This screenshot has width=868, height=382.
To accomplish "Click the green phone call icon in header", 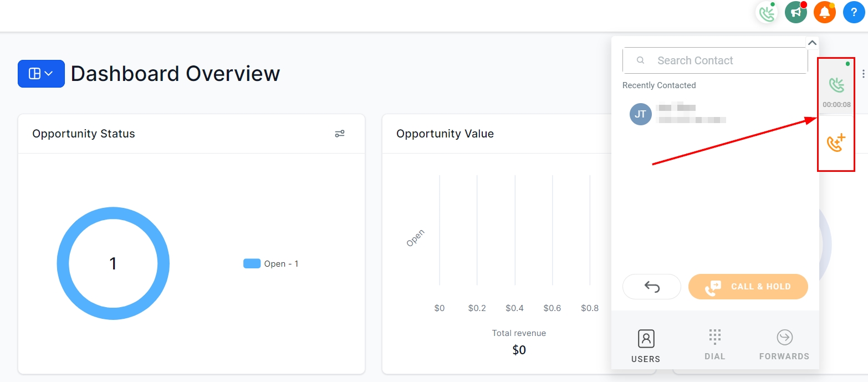I will coord(767,12).
